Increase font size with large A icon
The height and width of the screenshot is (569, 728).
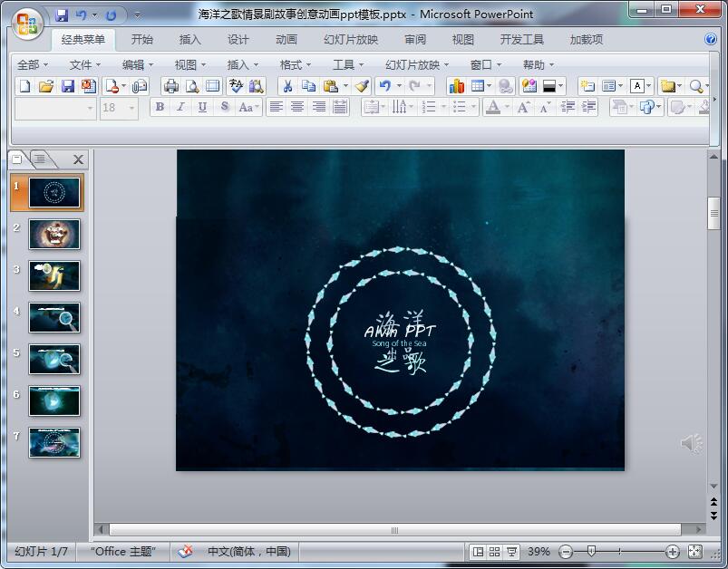click(523, 107)
